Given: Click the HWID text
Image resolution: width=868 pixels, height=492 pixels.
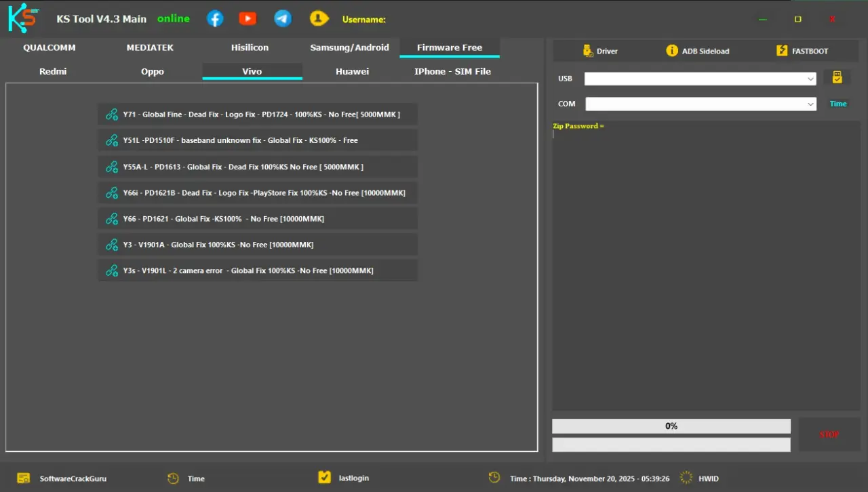Looking at the screenshot, I should pyautogui.click(x=709, y=478).
